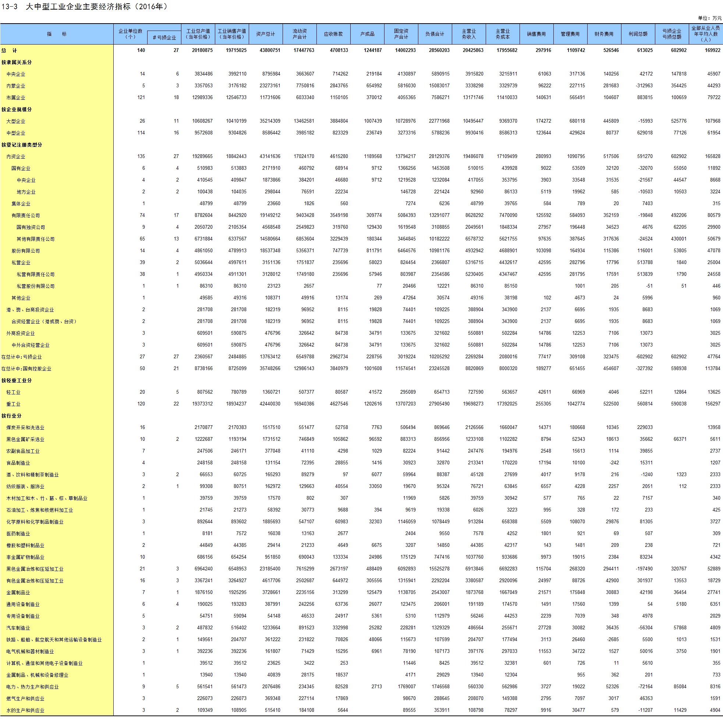
Task: Select the 应收账款 column header
Action: (333, 34)
